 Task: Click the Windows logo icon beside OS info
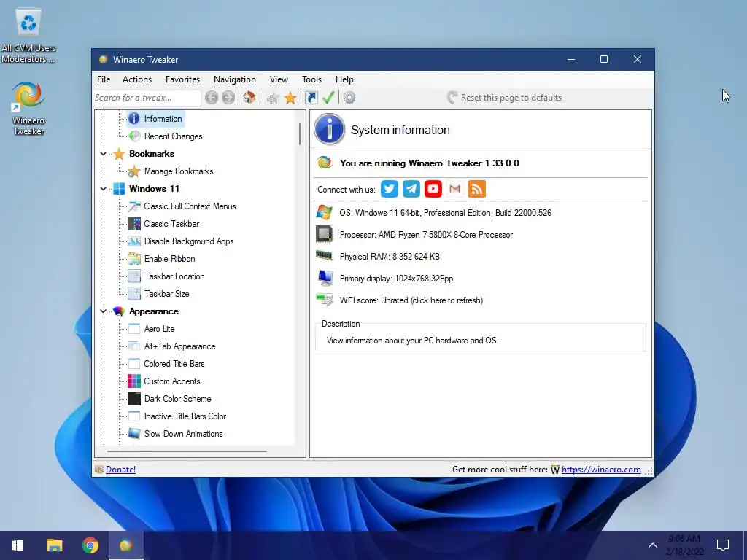(325, 212)
